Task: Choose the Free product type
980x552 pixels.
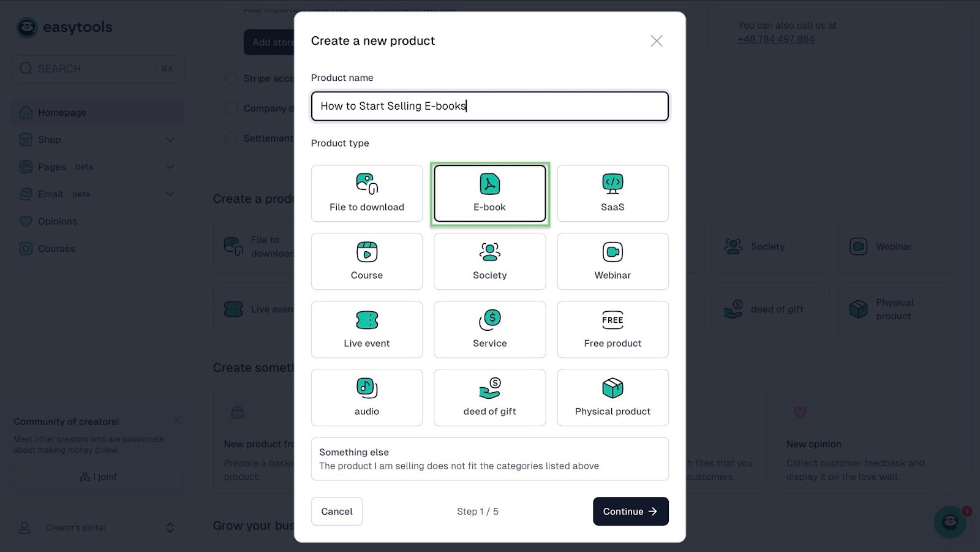Action: pos(612,329)
